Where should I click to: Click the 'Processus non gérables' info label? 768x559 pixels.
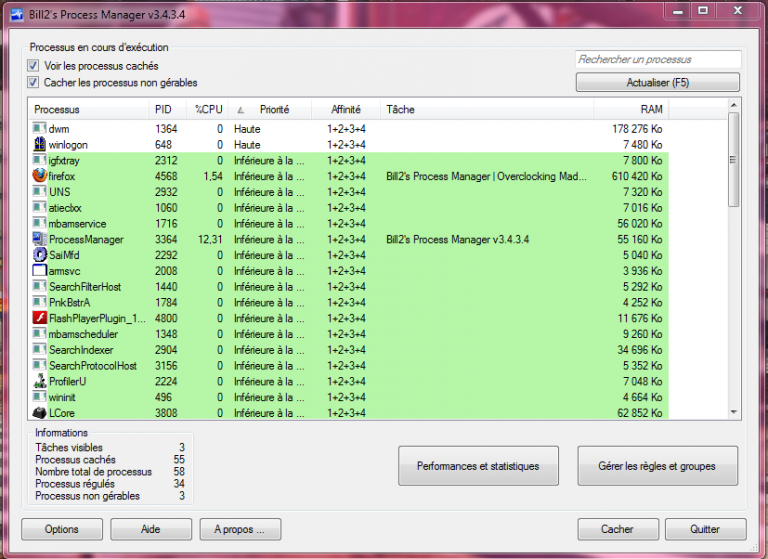[x=87, y=496]
